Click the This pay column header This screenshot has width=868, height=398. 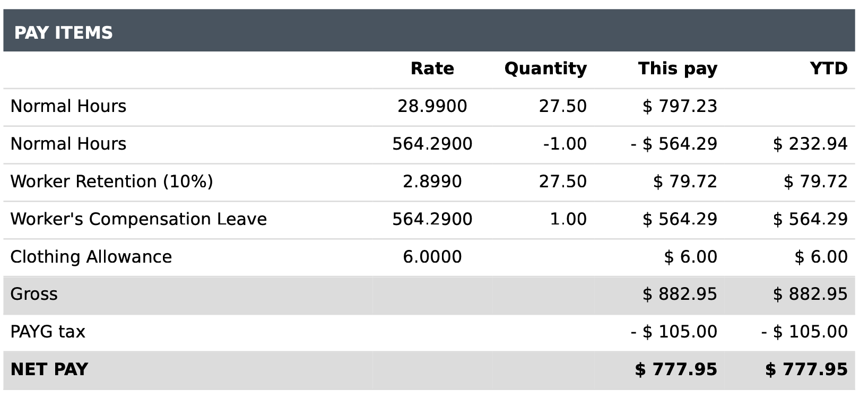click(678, 69)
